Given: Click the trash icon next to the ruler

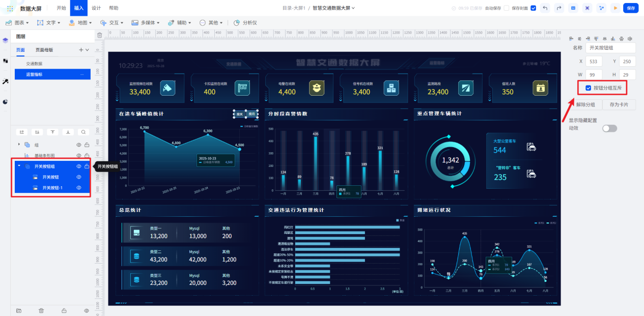Looking at the screenshot, I should [x=100, y=35].
